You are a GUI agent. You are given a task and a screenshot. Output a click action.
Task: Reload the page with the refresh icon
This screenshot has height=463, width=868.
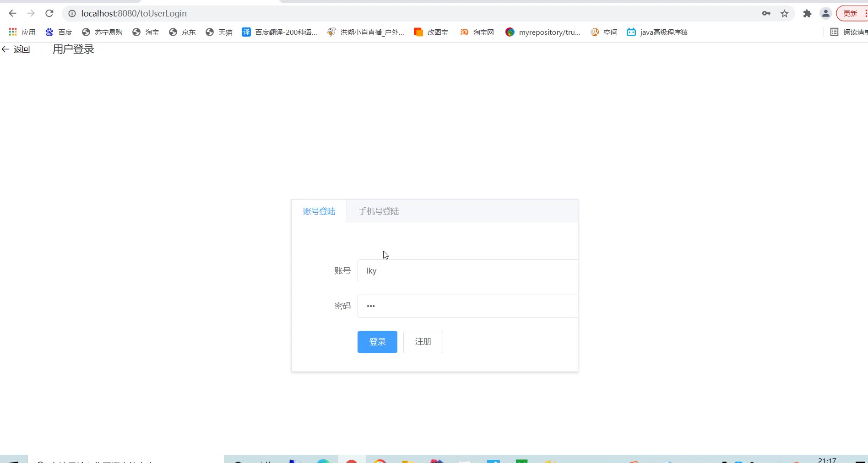[49, 13]
